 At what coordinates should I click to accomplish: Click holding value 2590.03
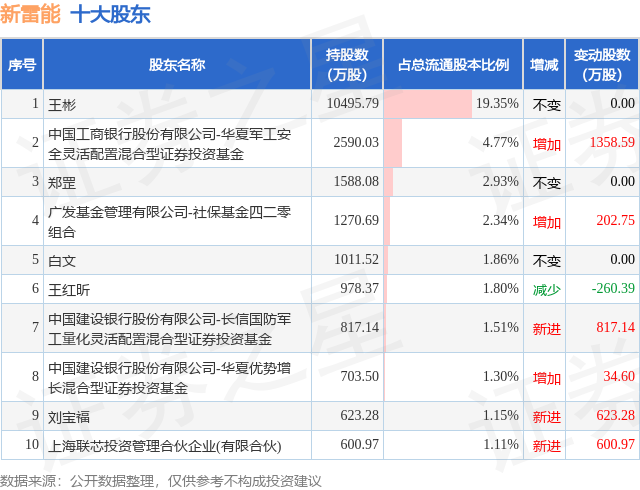(356, 143)
